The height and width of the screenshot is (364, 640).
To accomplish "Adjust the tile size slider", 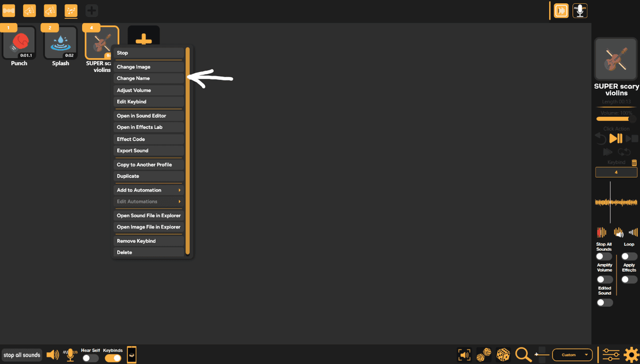I will 542,355.
